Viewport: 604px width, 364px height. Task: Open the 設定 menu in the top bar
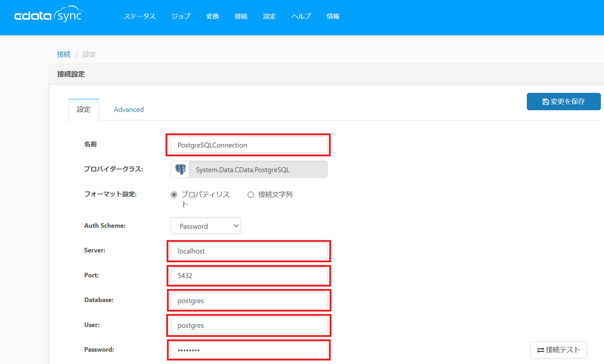269,16
